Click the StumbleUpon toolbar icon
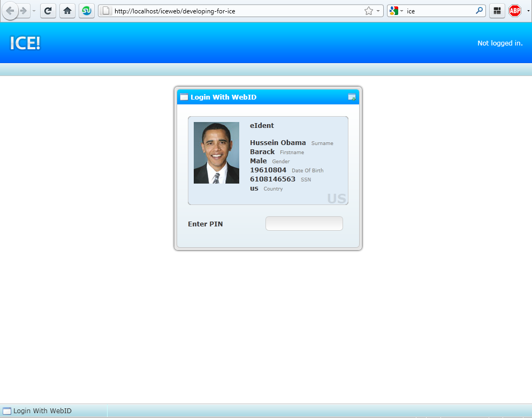532x418 pixels. click(87, 11)
